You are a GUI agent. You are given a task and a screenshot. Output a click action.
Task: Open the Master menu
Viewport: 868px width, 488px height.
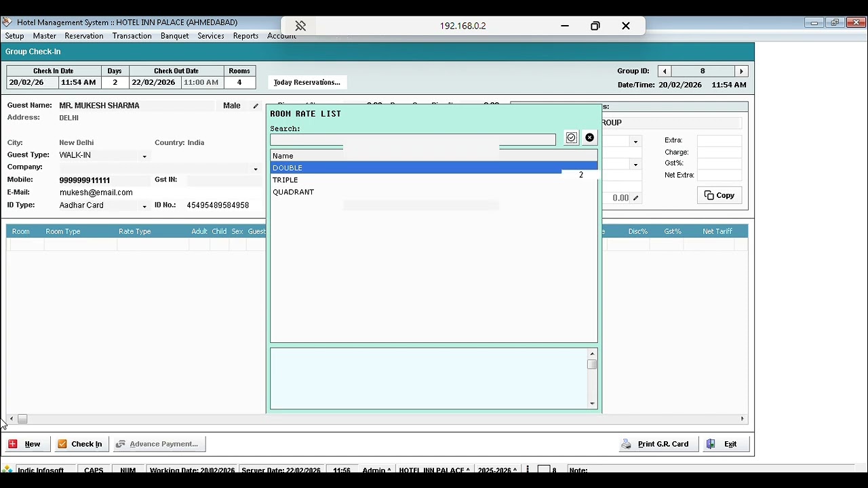point(45,36)
